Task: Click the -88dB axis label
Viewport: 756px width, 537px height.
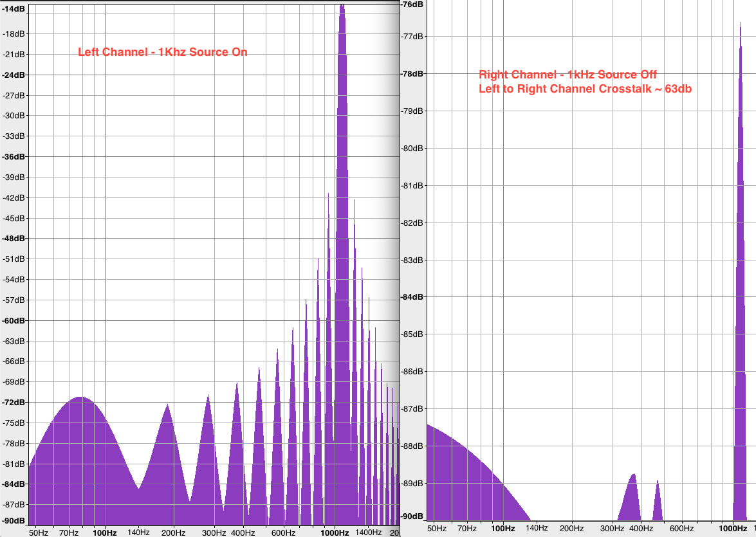Action: pos(412,446)
